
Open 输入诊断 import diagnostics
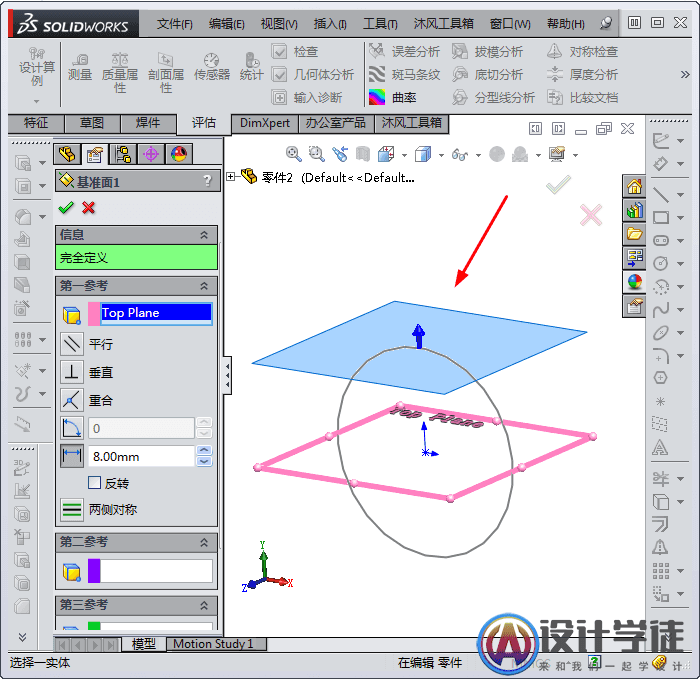point(307,97)
